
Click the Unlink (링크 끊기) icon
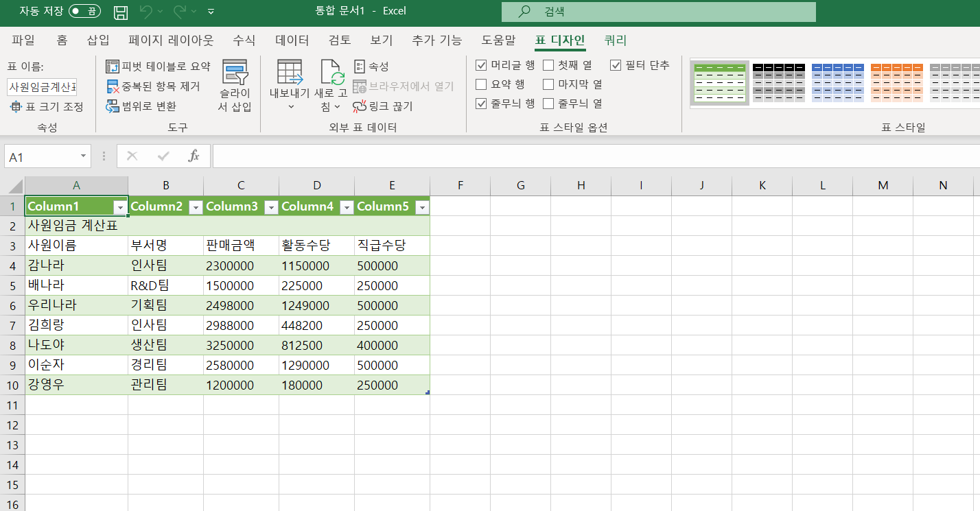[x=360, y=106]
